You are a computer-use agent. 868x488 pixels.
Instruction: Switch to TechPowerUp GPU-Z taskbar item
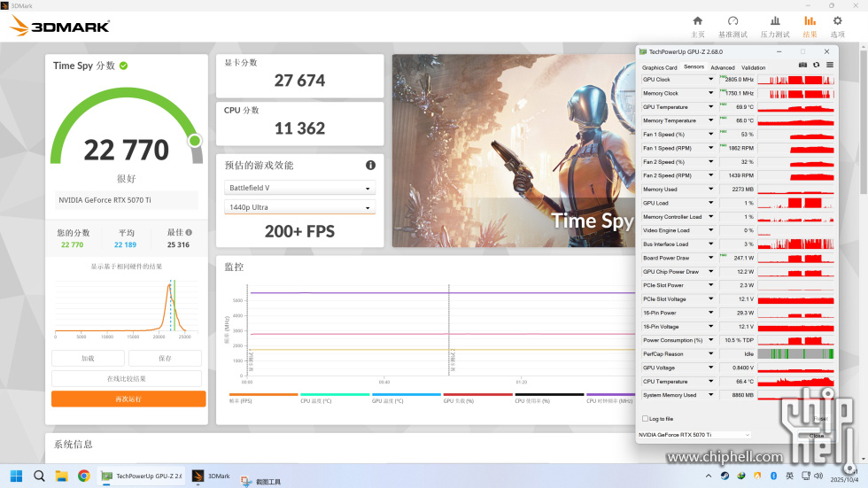pos(141,476)
